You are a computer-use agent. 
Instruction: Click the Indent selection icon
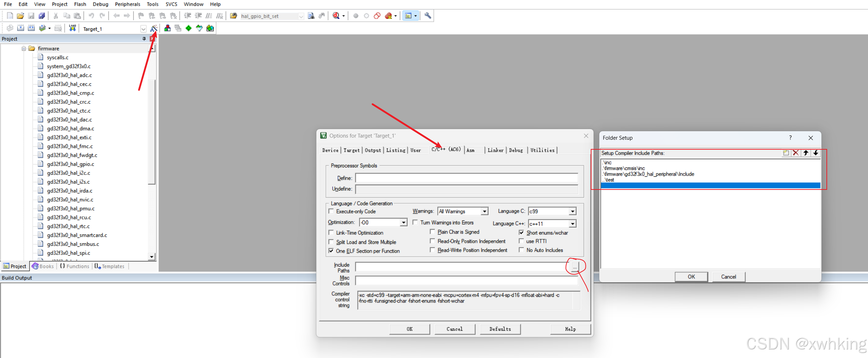click(187, 16)
